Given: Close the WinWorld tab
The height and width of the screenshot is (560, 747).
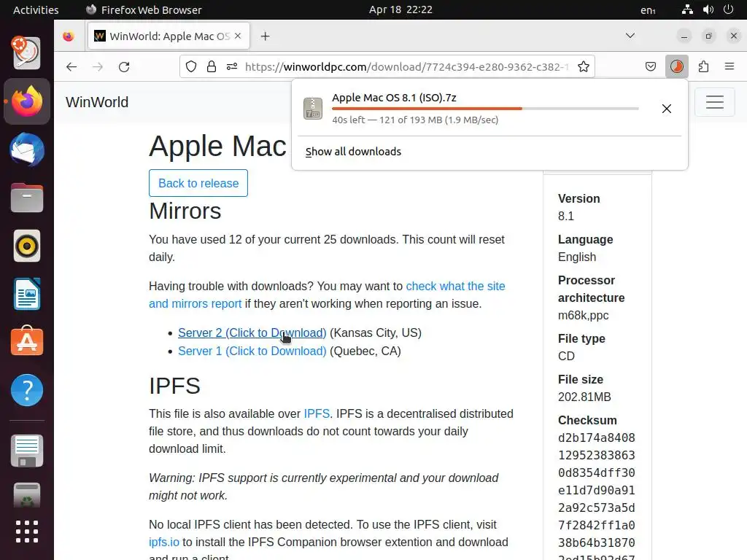Looking at the screenshot, I should click(x=238, y=36).
